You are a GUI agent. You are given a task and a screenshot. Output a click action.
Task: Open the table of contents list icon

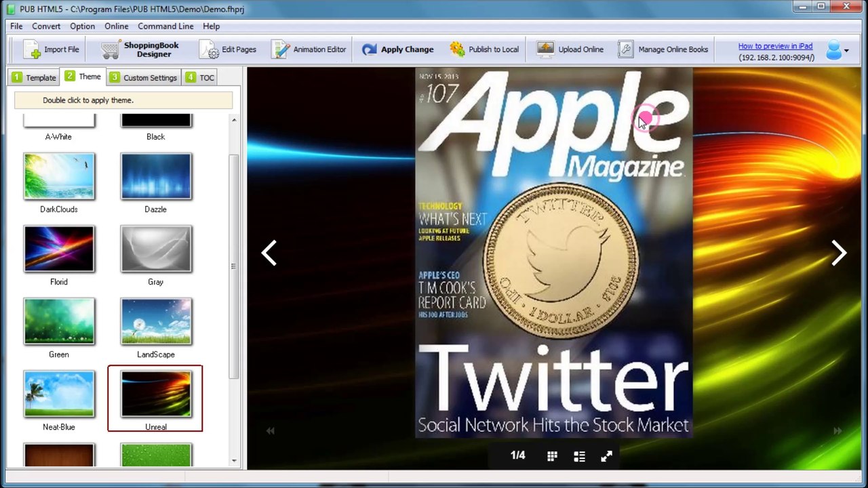pyautogui.click(x=579, y=456)
